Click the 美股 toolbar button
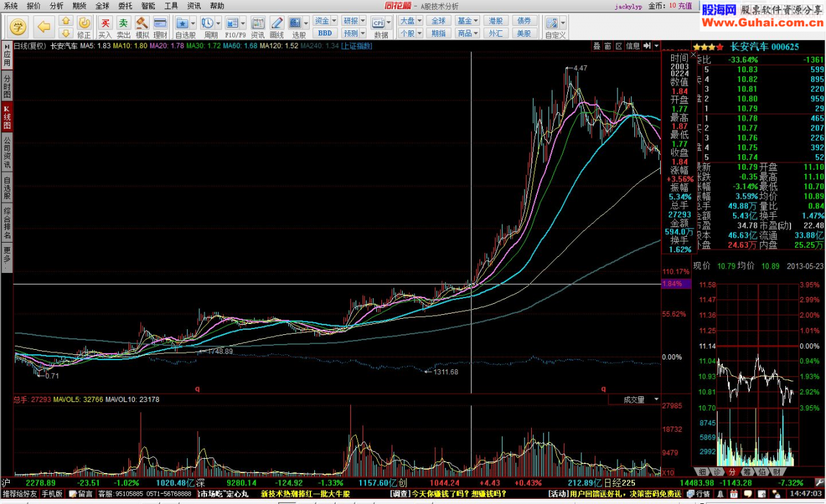The height and width of the screenshot is (504, 826). [524, 33]
